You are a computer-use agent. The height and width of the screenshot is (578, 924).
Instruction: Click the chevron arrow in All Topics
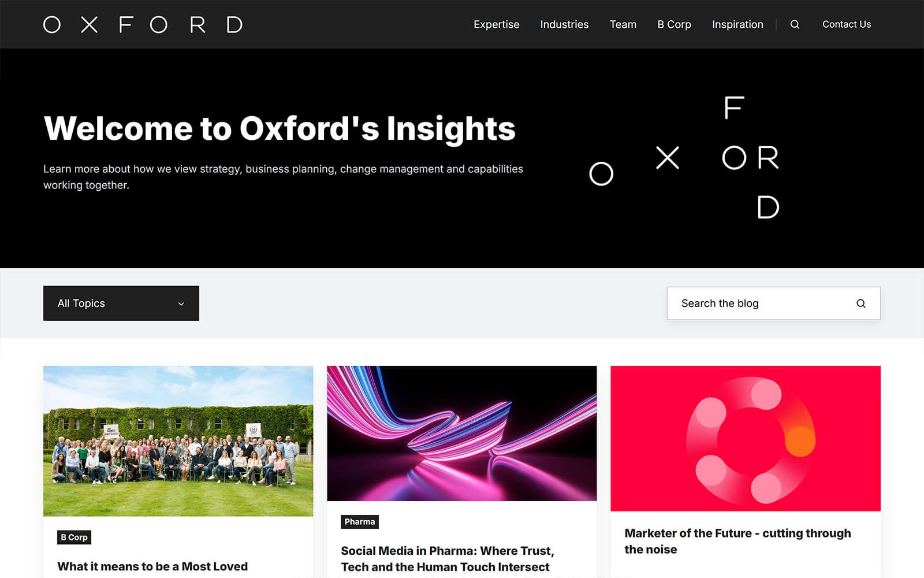[x=181, y=304]
